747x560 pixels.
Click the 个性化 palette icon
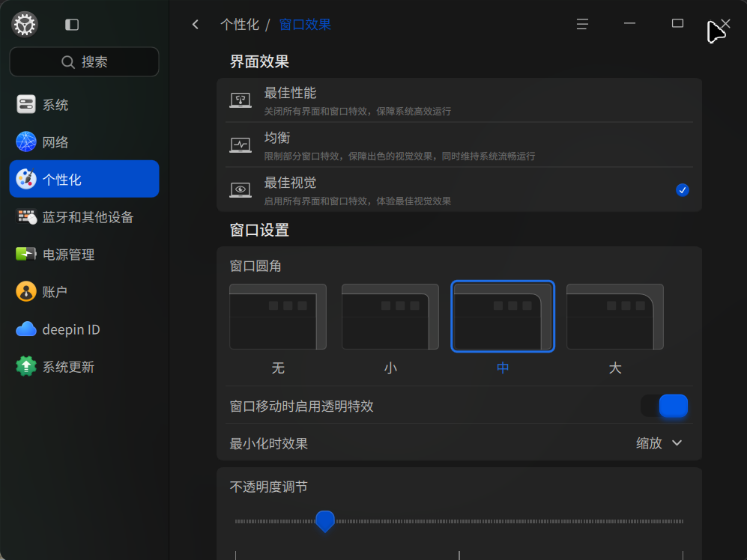26,179
